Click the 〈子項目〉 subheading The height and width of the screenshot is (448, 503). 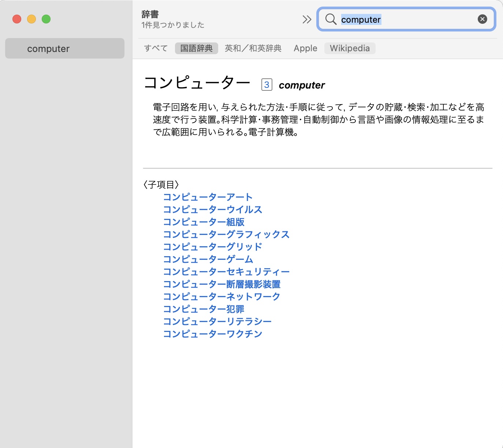click(161, 184)
